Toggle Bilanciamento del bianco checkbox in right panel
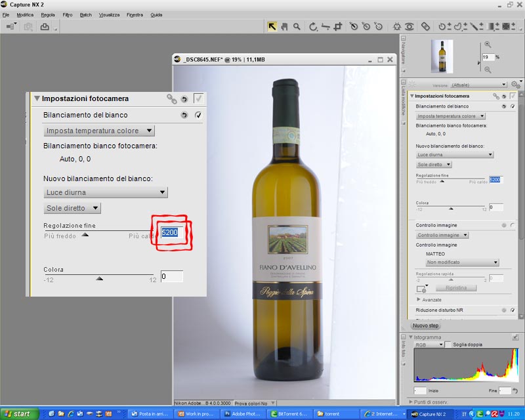This screenshot has height=420, width=525. pos(513,106)
